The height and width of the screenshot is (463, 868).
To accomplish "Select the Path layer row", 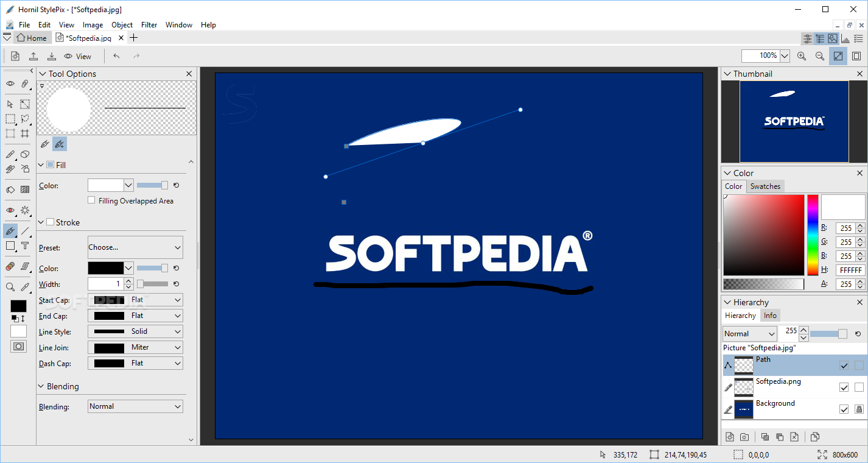I will pos(794,366).
